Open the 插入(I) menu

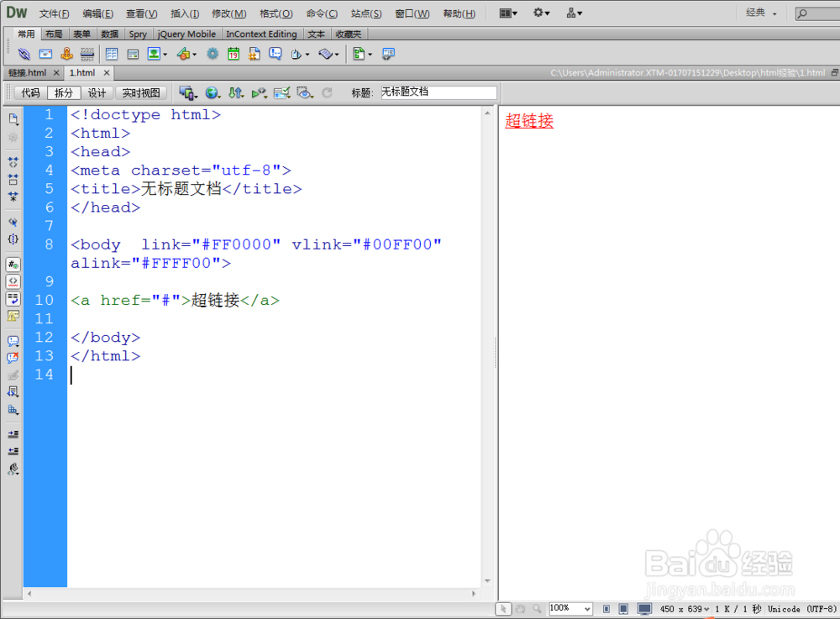pyautogui.click(x=185, y=13)
